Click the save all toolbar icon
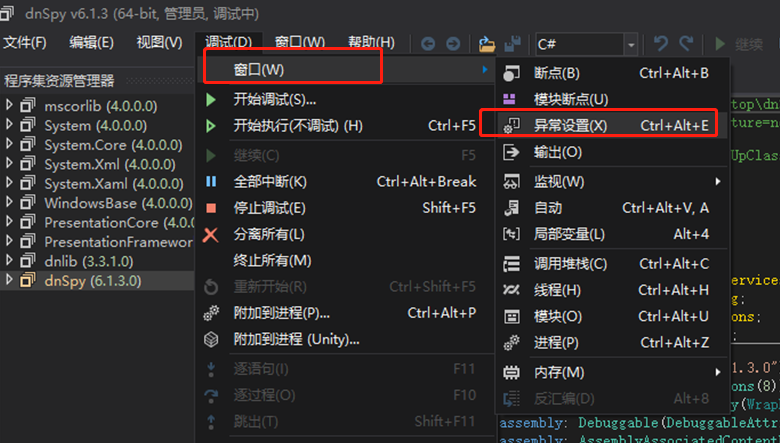This screenshot has width=780, height=443. pyautogui.click(x=512, y=44)
